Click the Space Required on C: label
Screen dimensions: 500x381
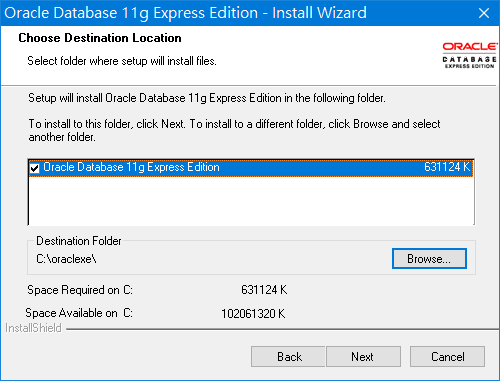click(x=80, y=290)
